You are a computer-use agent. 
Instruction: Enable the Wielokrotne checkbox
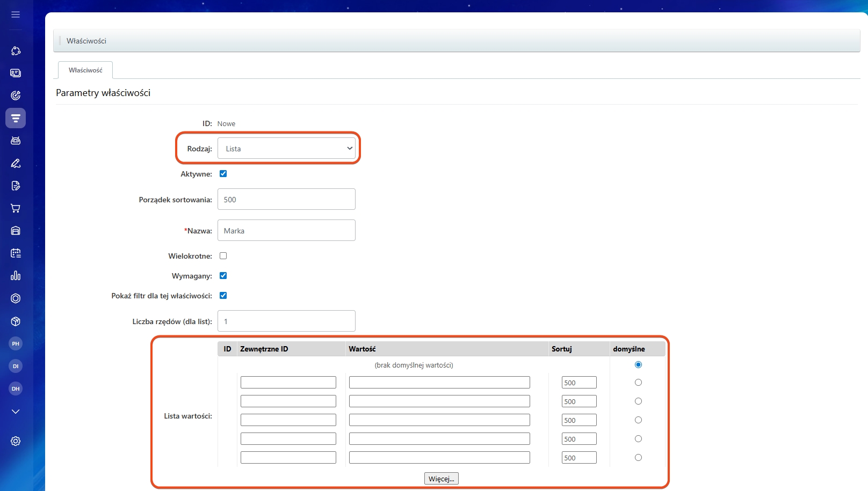pyautogui.click(x=223, y=256)
